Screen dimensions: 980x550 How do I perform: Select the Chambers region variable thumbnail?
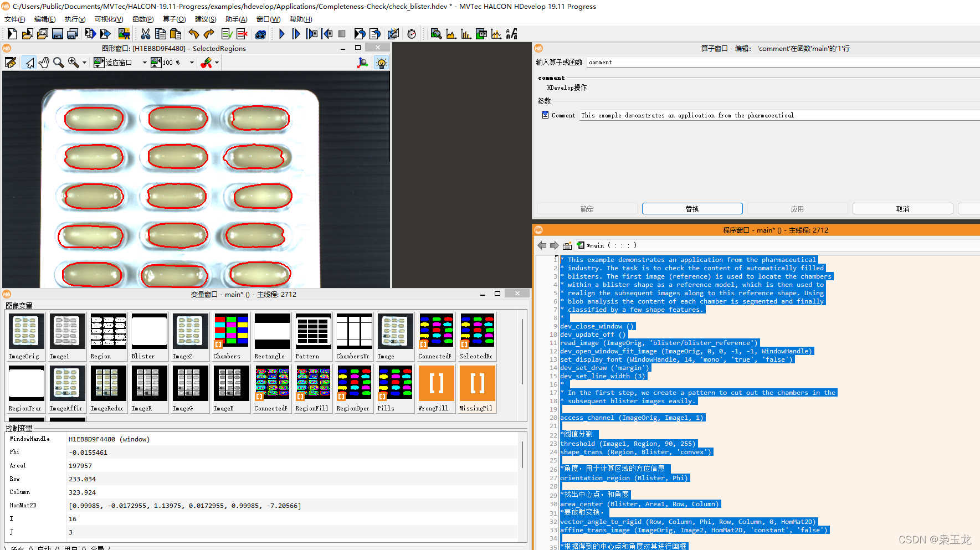pyautogui.click(x=231, y=336)
